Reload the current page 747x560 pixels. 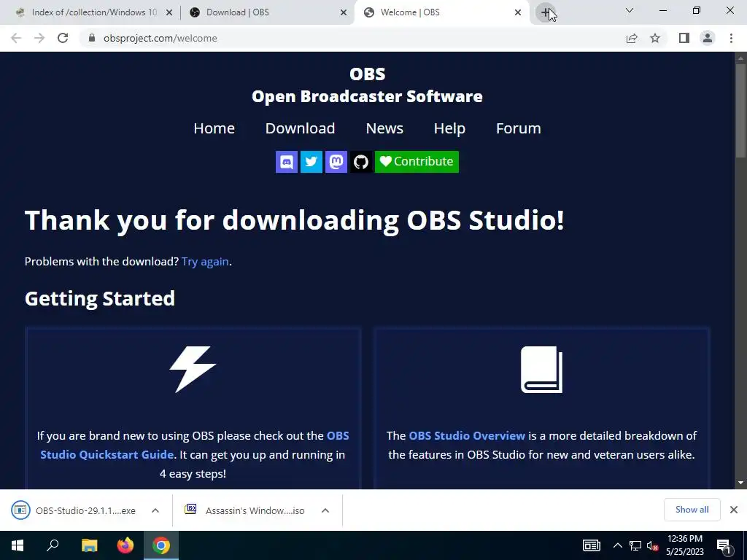(63, 38)
